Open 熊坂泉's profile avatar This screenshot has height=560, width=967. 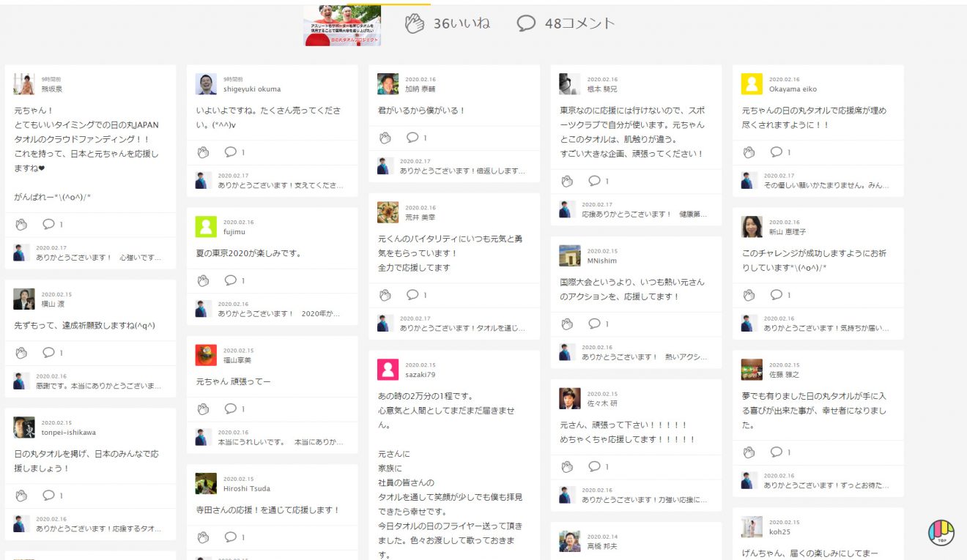(24, 83)
